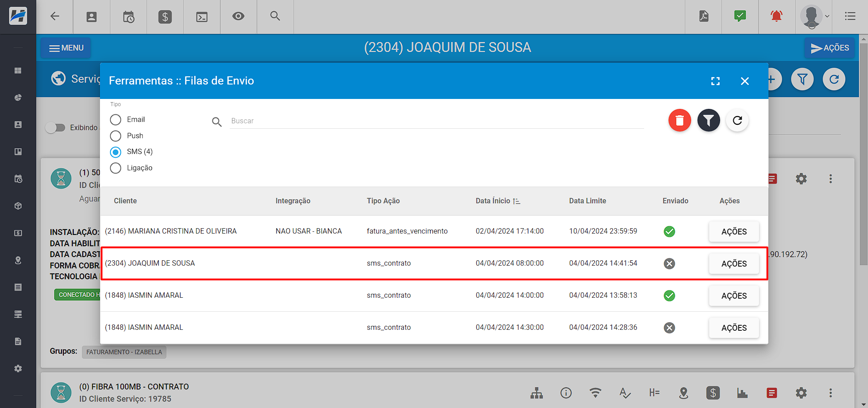Click not-sent status icon for Joaquim row

669,264
